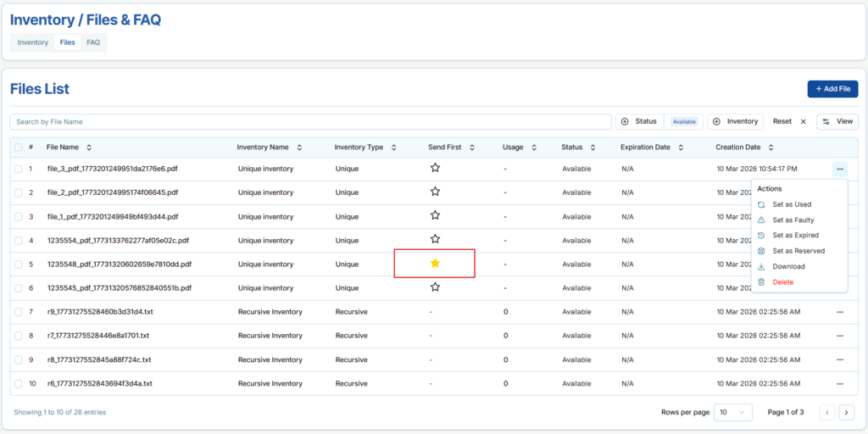This screenshot has width=868, height=434.
Task: Mark file_3_pdf row star as Send First
Action: tap(435, 168)
